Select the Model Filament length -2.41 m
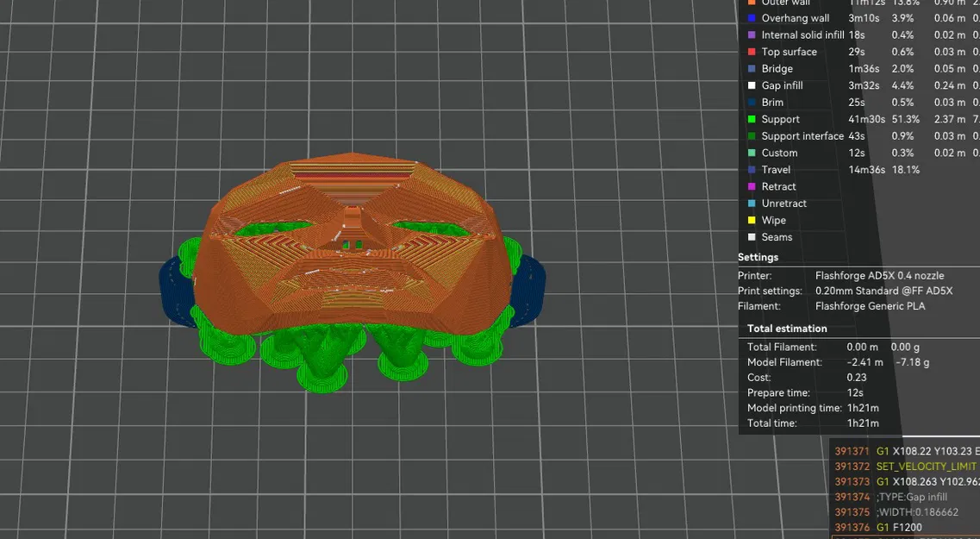The width and height of the screenshot is (980, 539). click(x=865, y=363)
